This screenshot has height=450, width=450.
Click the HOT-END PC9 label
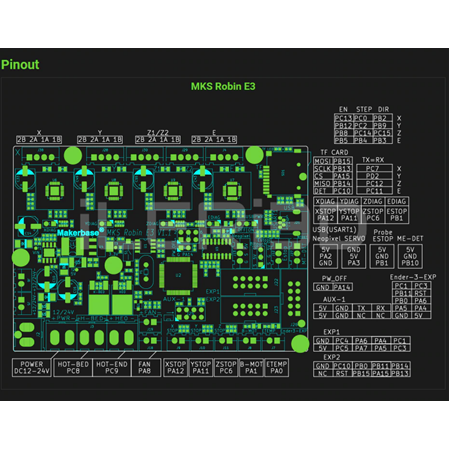coord(112,368)
